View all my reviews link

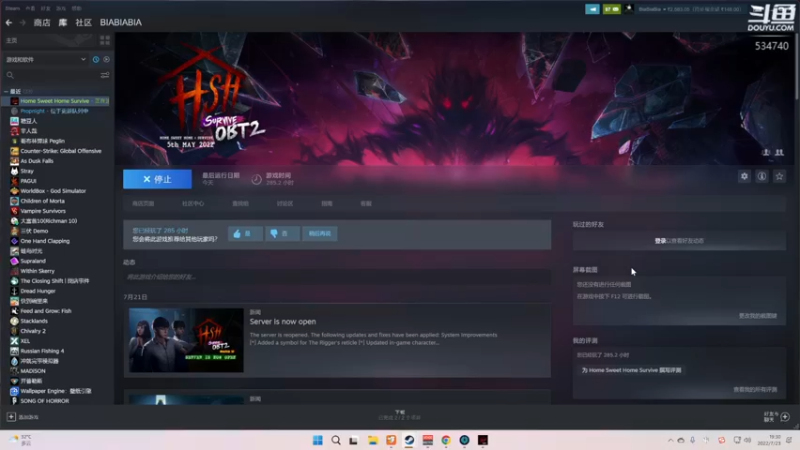pos(755,389)
